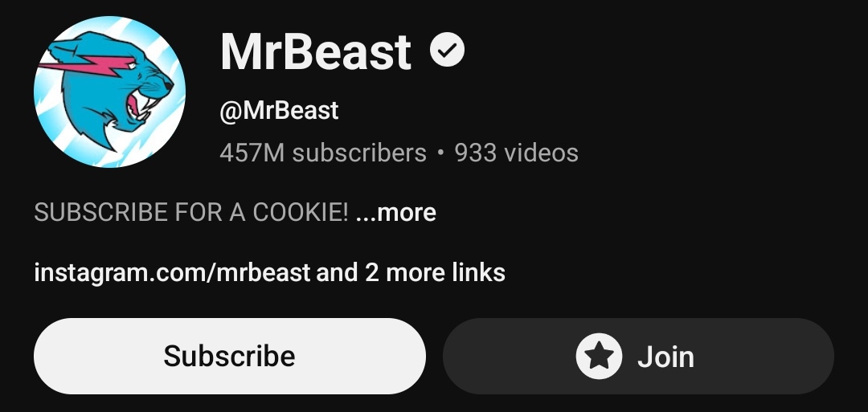Join the channel membership
Image resolution: width=868 pixels, height=412 pixels.
coord(638,356)
